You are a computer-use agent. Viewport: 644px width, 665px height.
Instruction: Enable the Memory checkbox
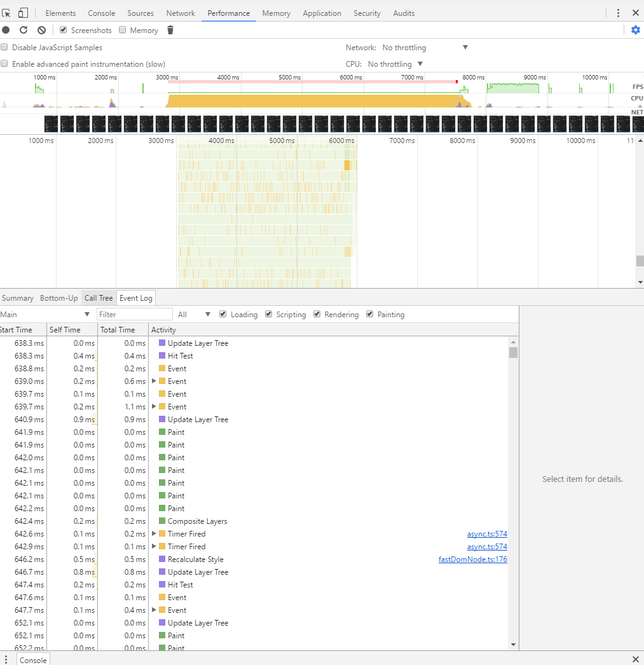click(123, 30)
